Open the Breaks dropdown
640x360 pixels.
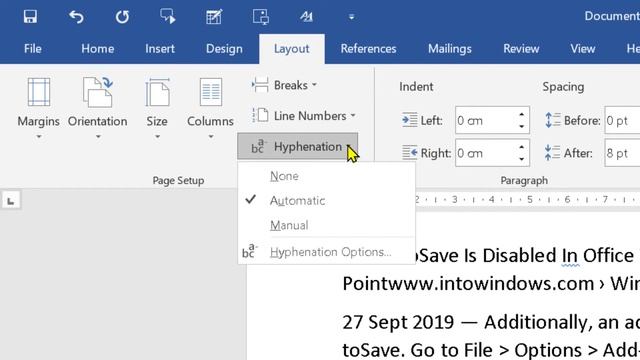coord(284,85)
